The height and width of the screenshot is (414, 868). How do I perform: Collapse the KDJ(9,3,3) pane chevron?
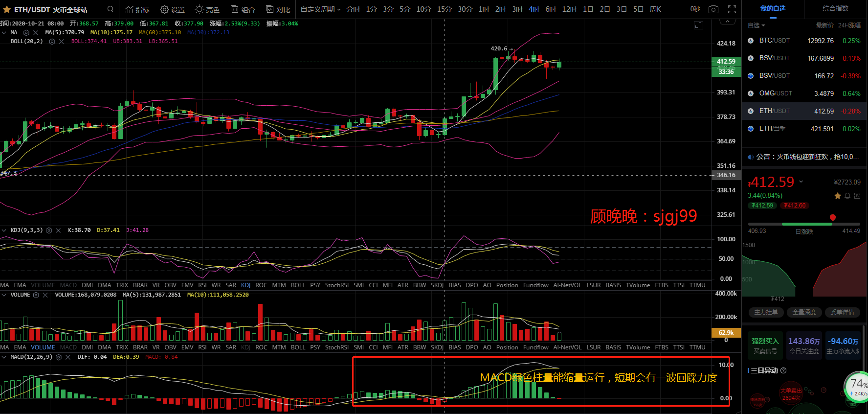pyautogui.click(x=4, y=230)
